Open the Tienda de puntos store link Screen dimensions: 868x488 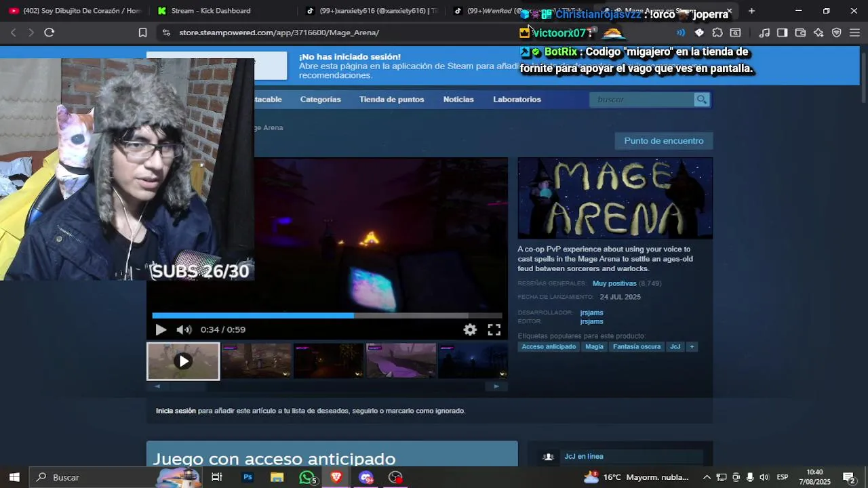[x=391, y=100]
